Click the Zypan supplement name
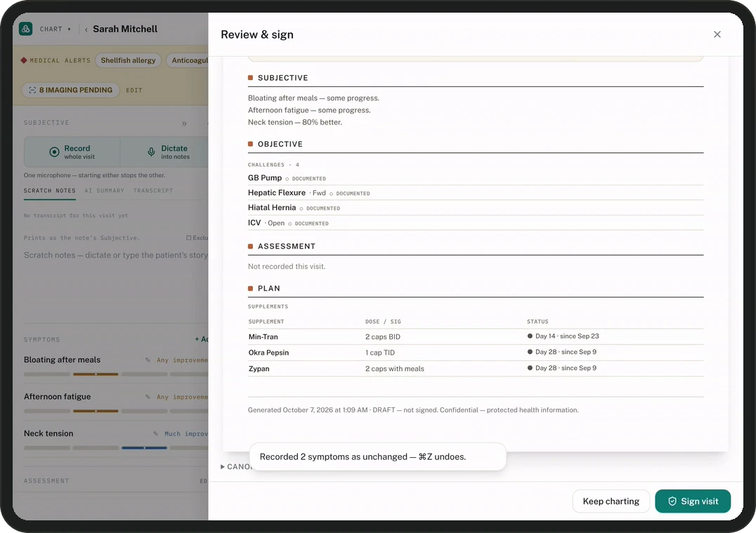 [259, 369]
